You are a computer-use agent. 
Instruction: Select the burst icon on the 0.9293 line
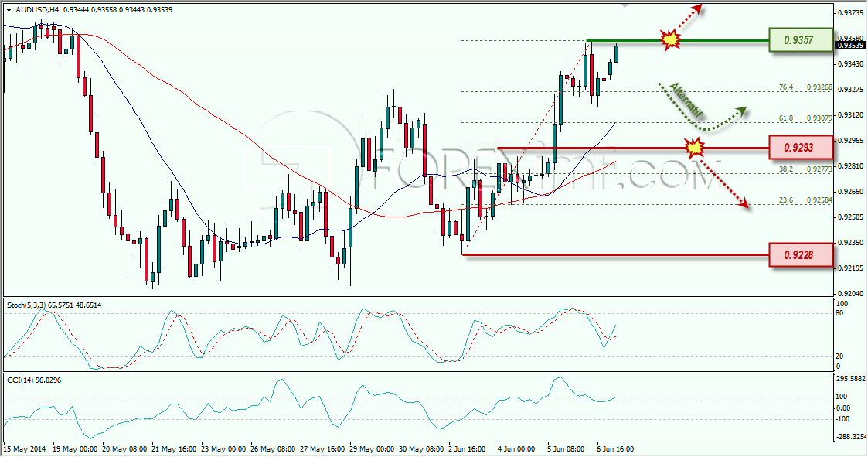point(694,148)
